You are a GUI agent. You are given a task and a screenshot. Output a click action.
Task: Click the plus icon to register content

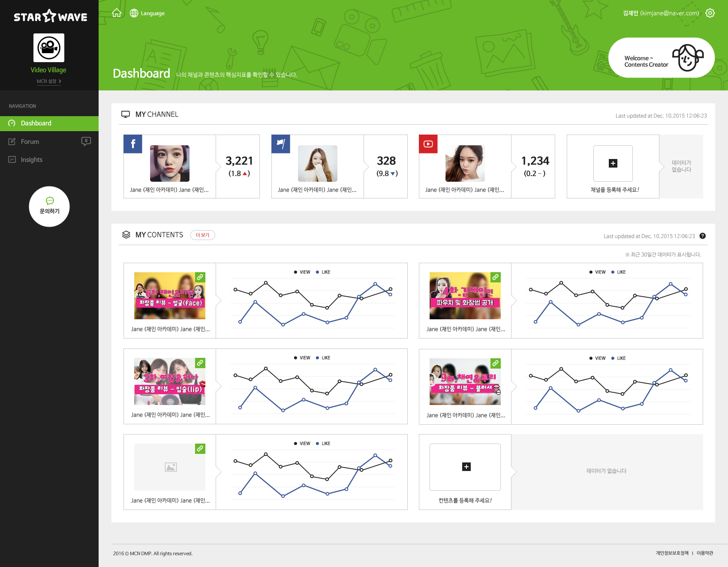pyautogui.click(x=466, y=467)
